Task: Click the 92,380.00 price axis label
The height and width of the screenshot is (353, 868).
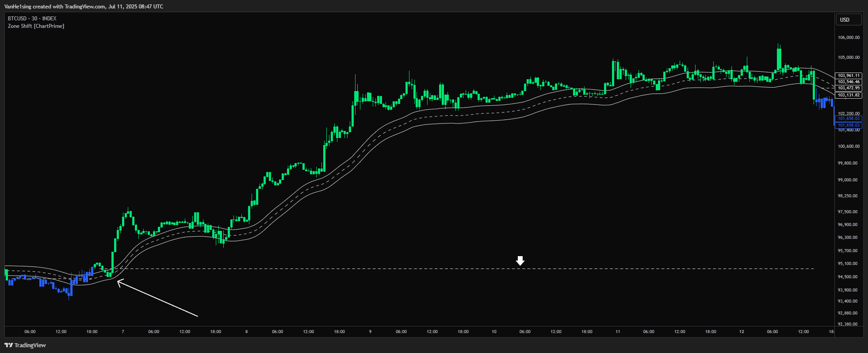Action: pos(848,324)
